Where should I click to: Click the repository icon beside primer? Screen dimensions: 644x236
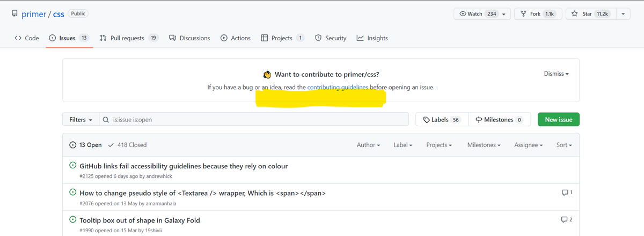point(14,13)
